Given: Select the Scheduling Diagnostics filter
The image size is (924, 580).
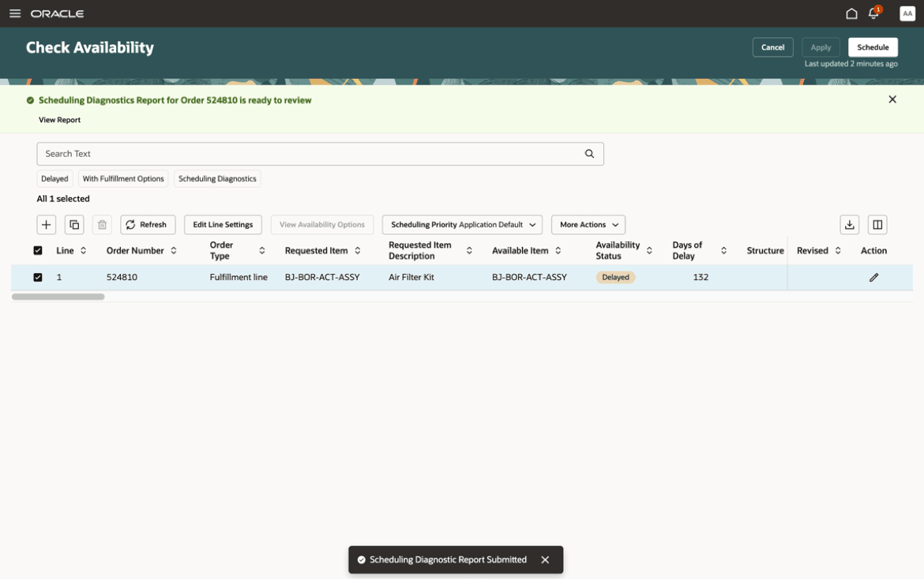Looking at the screenshot, I should (217, 178).
